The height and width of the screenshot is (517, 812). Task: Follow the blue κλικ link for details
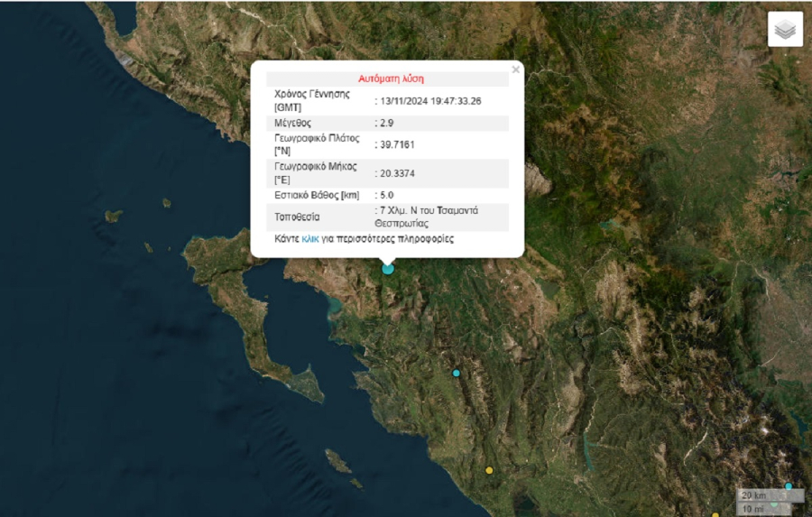coord(310,239)
